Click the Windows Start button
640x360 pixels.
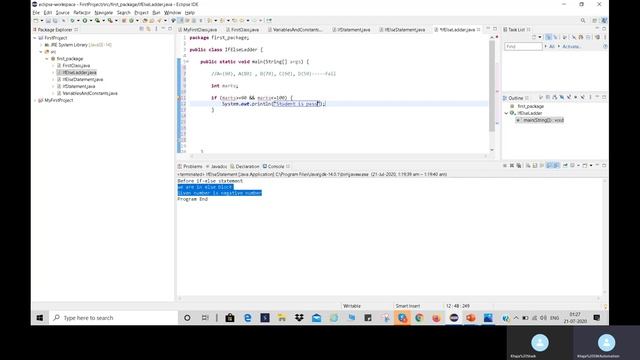(40, 318)
